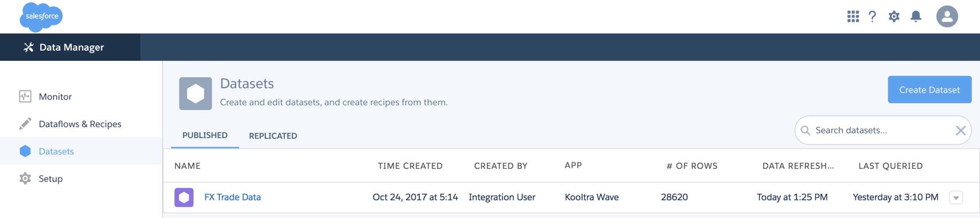Image resolution: width=980 pixels, height=218 pixels.
Task: Click the blue Datasets hexagon sidebar icon
Action: point(25,151)
